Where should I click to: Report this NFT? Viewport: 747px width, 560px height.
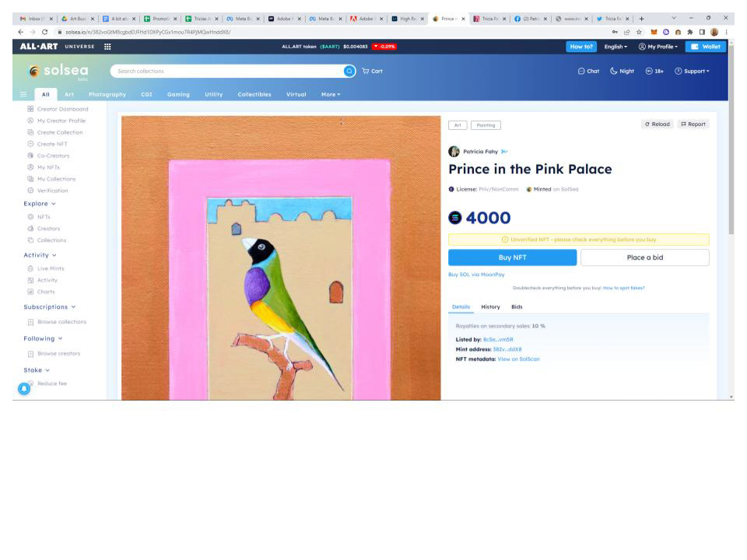pos(693,124)
